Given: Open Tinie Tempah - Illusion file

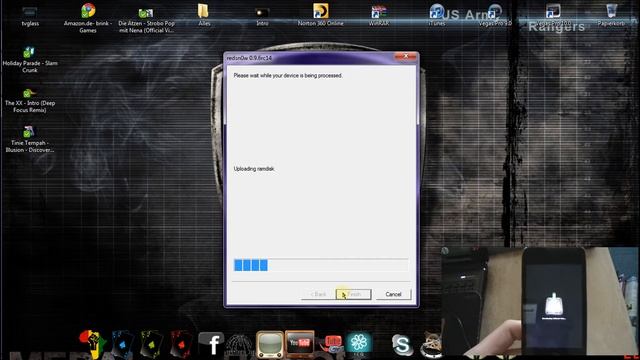Looking at the screenshot, I should pos(29,140).
